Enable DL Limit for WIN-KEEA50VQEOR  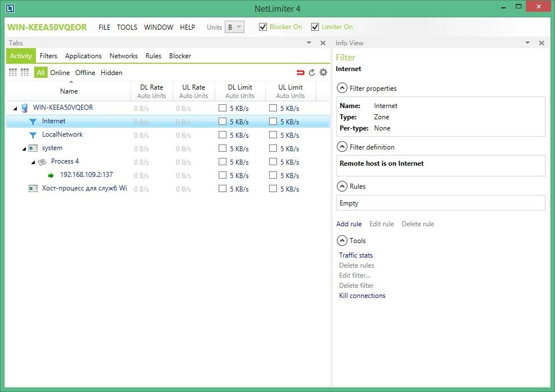223,108
